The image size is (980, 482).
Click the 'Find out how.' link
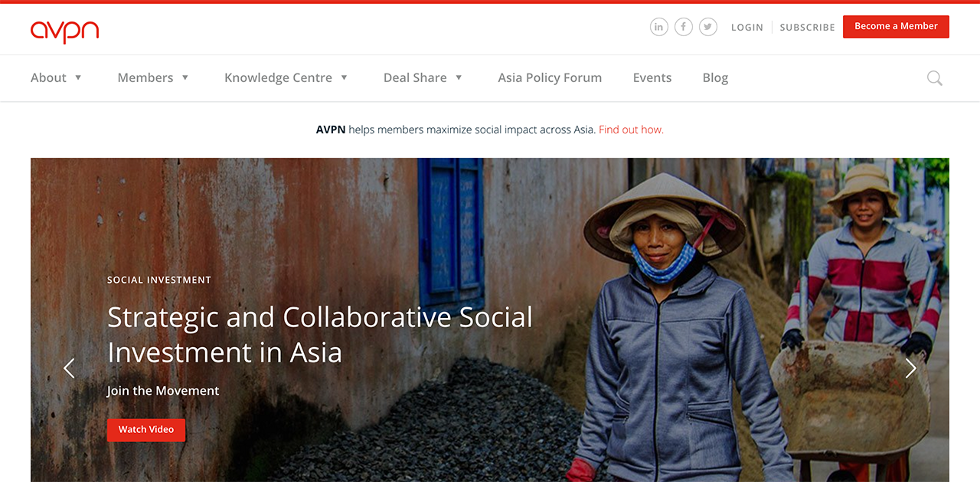tap(631, 130)
